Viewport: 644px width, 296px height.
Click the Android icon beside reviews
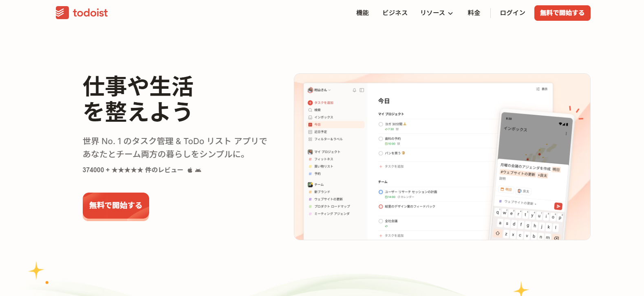[x=198, y=170]
